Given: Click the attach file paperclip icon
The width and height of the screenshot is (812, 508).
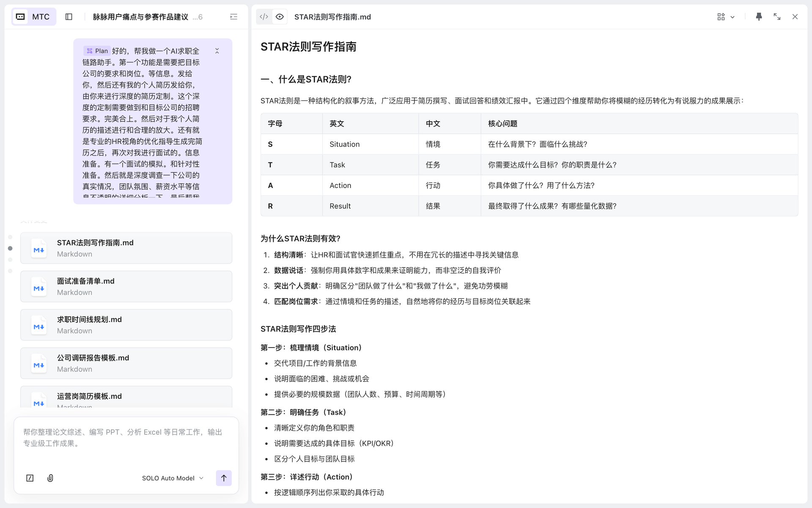Looking at the screenshot, I should coord(50,478).
